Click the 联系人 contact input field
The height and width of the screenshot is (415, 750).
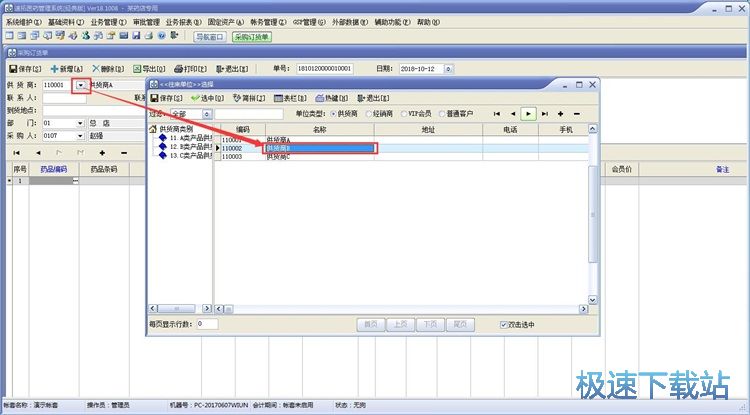[65, 98]
